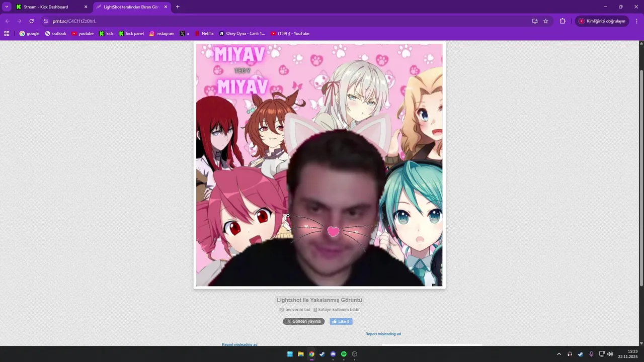Open the youtube bookmark
The image size is (644, 362).
pyautogui.click(x=83, y=34)
